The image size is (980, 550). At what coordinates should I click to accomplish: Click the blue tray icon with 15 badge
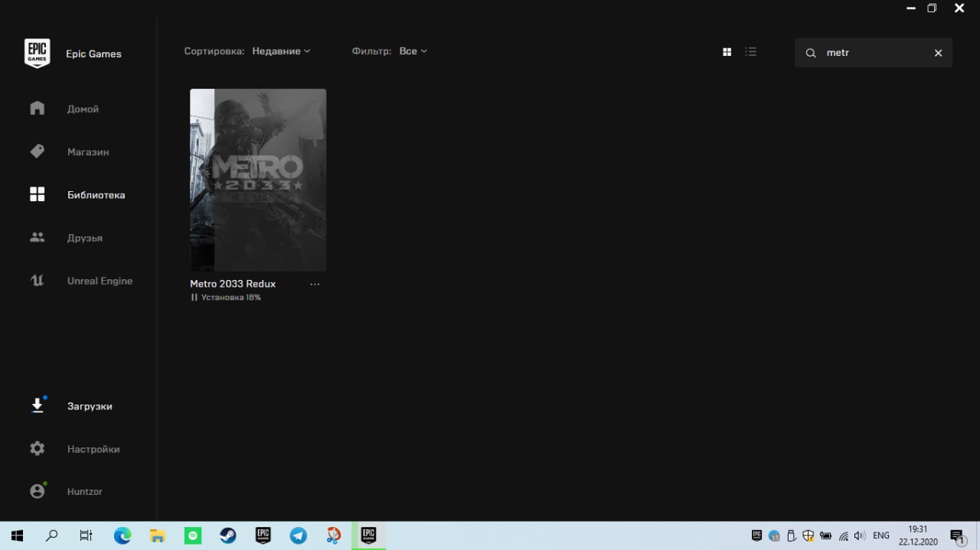(774, 535)
